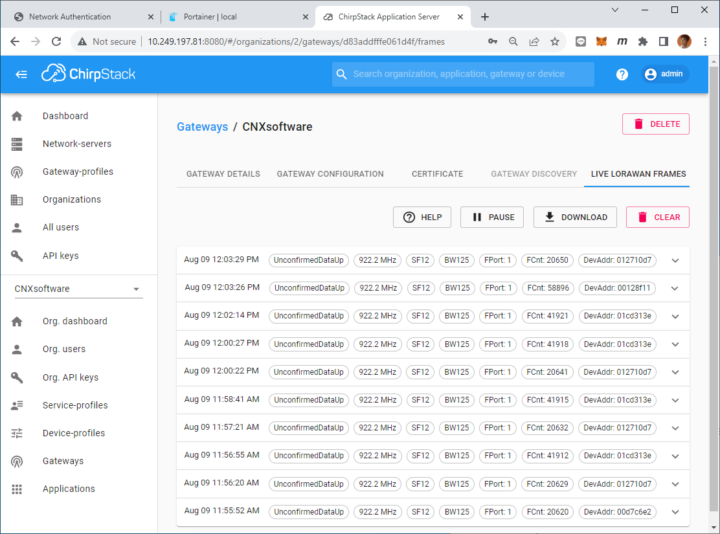
Task: Switch to the Gateway Configuration tab
Action: point(330,174)
